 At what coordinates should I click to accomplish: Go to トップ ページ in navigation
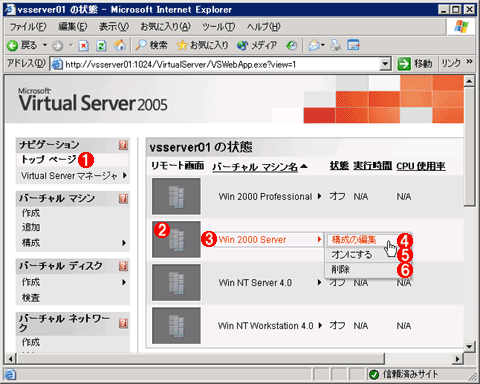pyautogui.click(x=49, y=160)
